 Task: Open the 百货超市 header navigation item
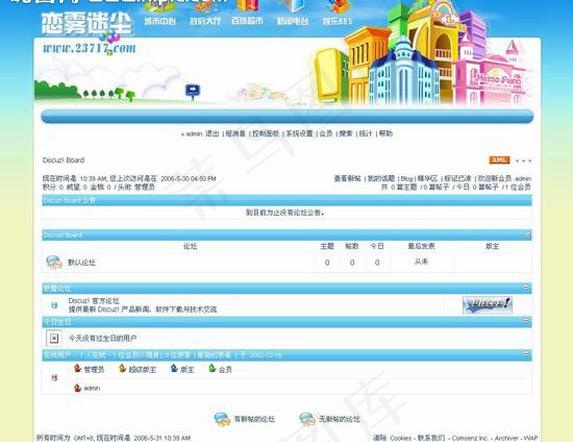[x=247, y=21]
